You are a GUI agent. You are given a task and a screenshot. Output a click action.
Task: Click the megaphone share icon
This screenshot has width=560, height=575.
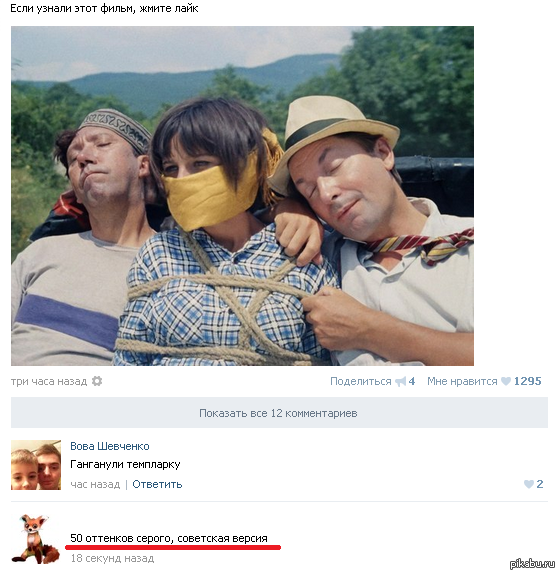400,382
